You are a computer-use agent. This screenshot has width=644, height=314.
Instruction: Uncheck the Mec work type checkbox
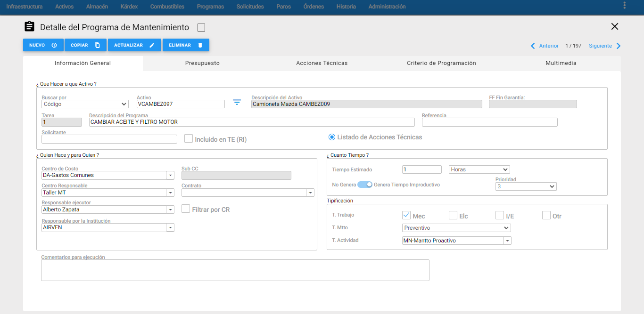tap(406, 215)
